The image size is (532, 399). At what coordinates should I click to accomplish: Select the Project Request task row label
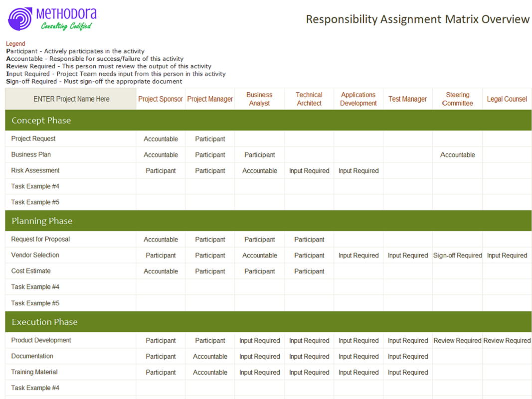tap(33, 138)
